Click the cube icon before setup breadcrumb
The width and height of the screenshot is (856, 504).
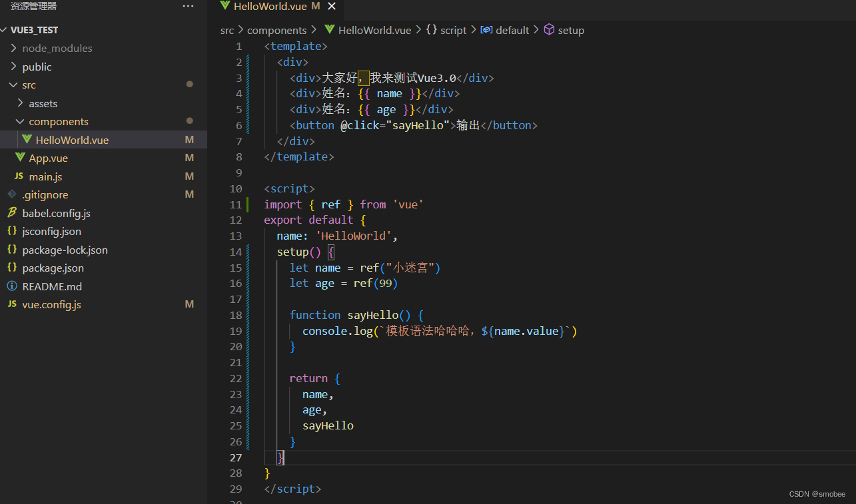coord(549,30)
